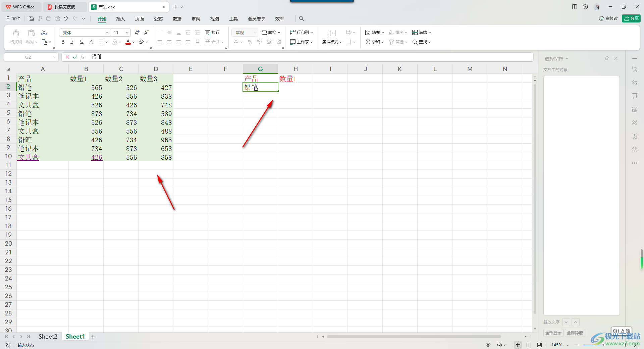Click the 全部隐藏 Hide All button

575,333
